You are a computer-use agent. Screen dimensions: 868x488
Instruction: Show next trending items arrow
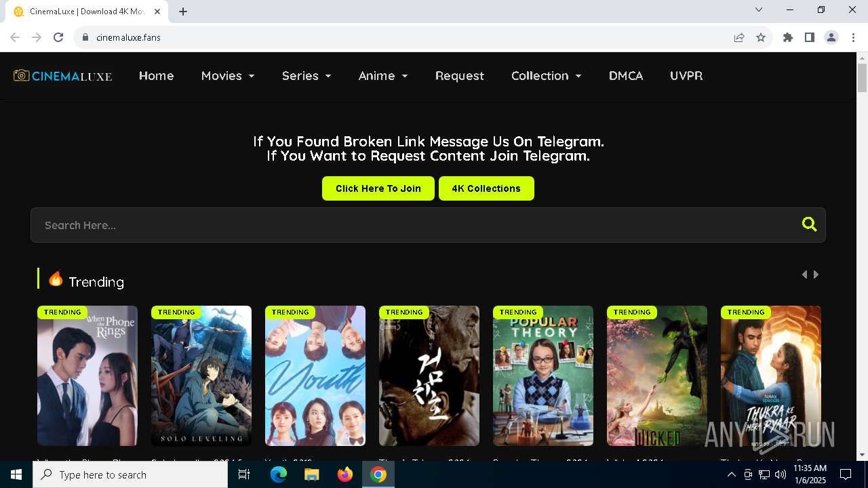[x=816, y=274]
